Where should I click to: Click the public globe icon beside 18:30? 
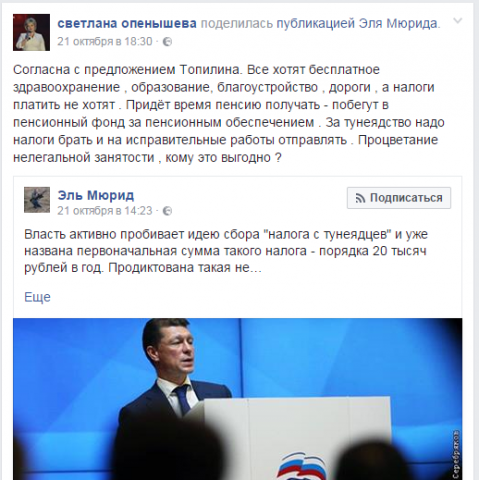167,42
